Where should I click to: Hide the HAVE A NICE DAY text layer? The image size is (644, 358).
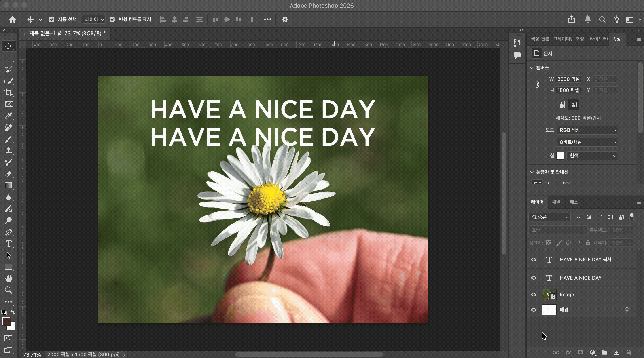[x=534, y=278]
